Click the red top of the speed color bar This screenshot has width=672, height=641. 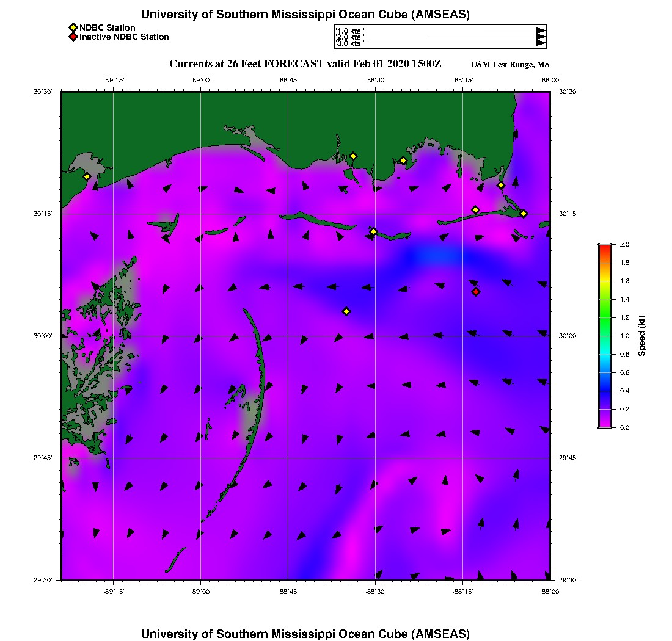click(x=604, y=247)
